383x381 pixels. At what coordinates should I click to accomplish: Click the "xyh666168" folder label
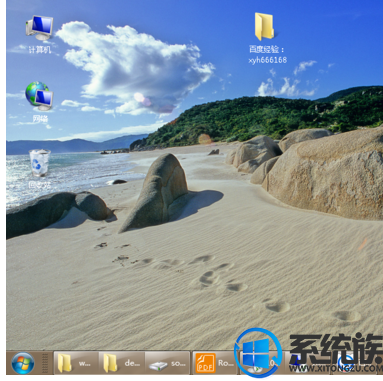[268, 60]
